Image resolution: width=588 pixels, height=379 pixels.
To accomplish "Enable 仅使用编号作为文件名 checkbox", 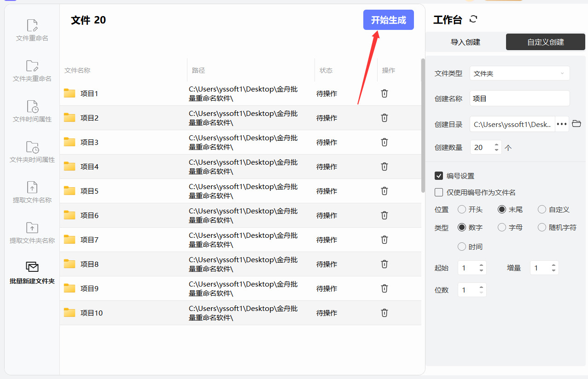I will coord(439,193).
